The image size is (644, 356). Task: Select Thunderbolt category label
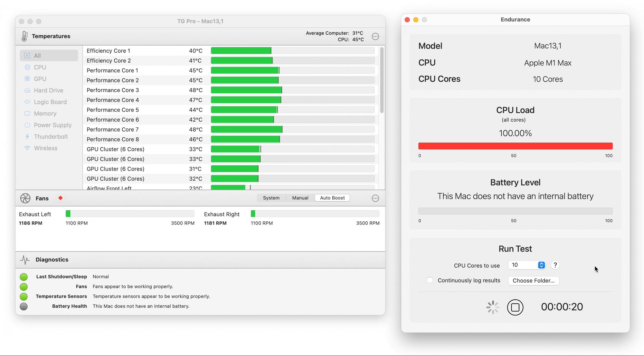coord(51,137)
